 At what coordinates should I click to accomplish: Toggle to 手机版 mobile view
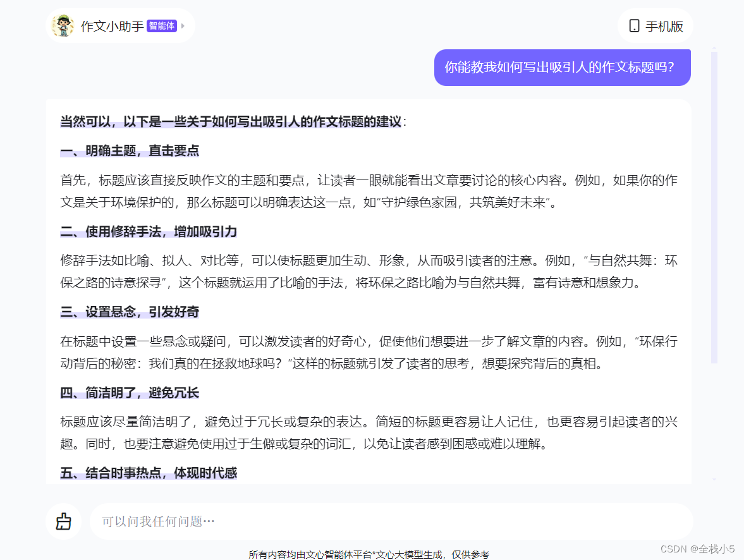(x=656, y=26)
